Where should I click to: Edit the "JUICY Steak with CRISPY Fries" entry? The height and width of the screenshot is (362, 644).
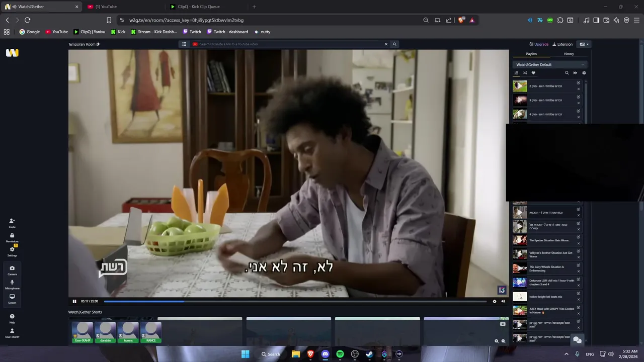pyautogui.click(x=579, y=308)
